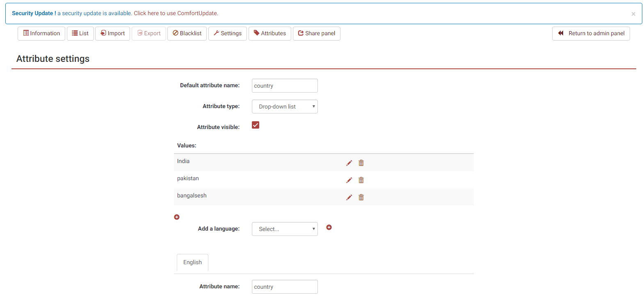Delete the India value using trash icon
This screenshot has height=299, width=644.
click(x=361, y=163)
